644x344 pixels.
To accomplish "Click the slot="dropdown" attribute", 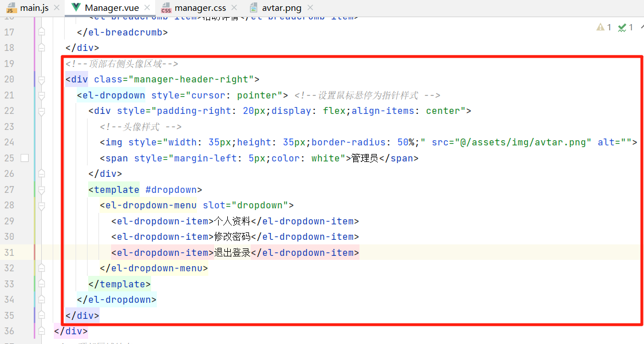I will [246, 205].
